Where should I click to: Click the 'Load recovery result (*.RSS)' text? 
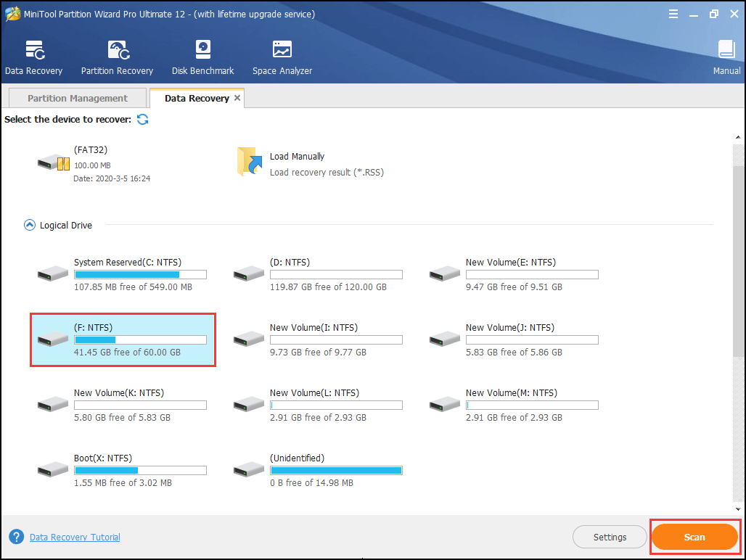[327, 172]
